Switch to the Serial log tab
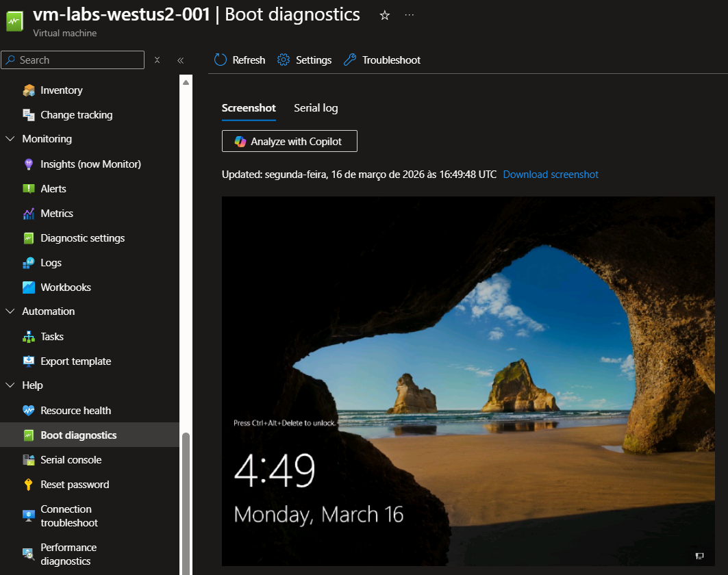The image size is (728, 575). [x=316, y=108]
